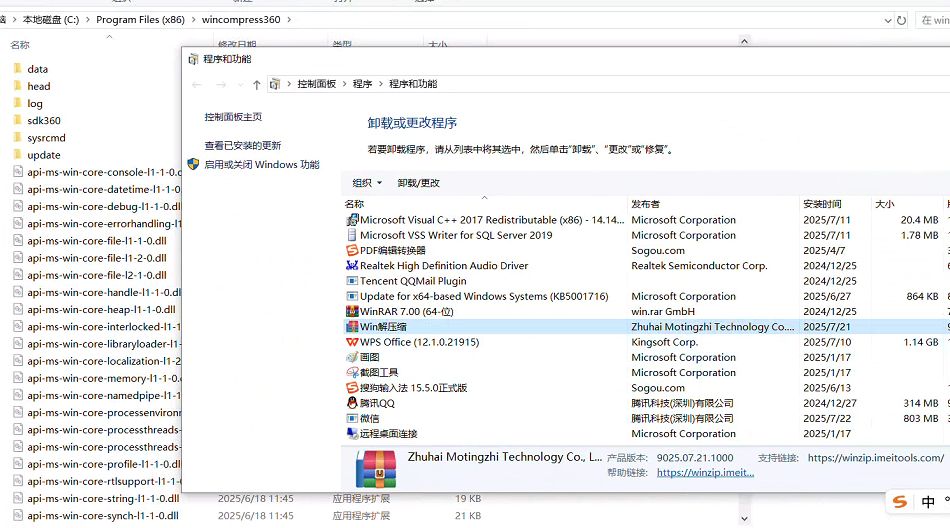Select the sysrcmd folder
The image size is (950, 528).
(x=46, y=138)
